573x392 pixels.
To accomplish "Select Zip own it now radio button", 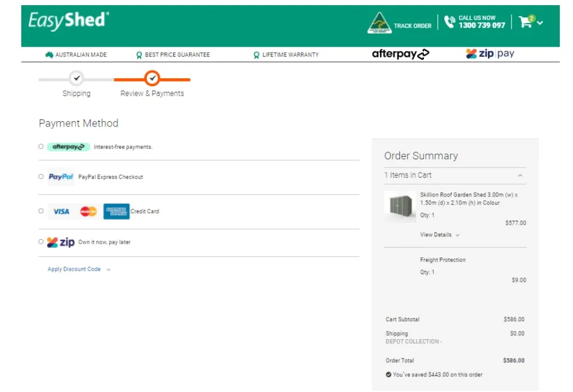I will point(41,242).
